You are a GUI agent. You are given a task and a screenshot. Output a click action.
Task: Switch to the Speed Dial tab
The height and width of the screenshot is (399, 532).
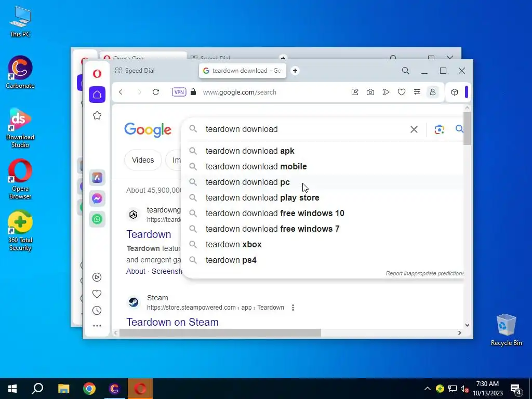tap(135, 71)
